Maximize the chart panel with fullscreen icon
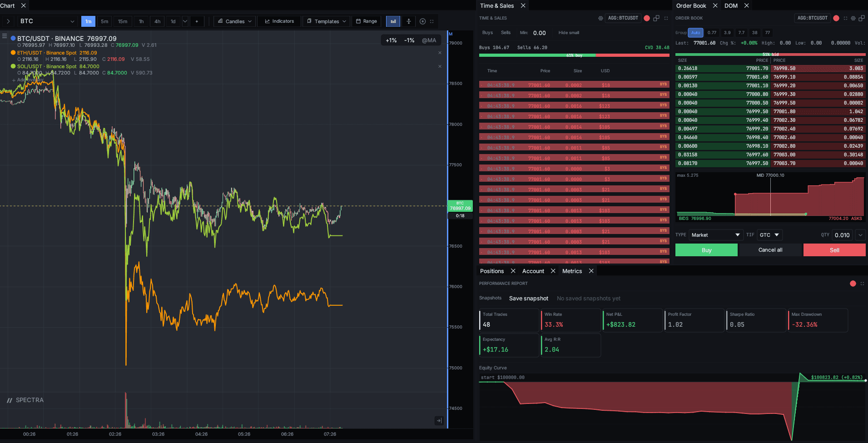This screenshot has height=443, width=868. pyautogui.click(x=432, y=21)
